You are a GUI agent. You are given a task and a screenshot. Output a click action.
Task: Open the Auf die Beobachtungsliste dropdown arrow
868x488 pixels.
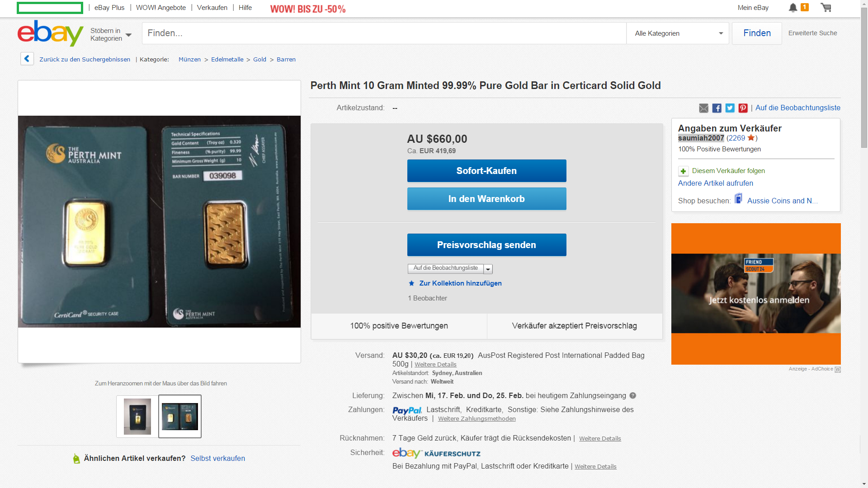(488, 269)
